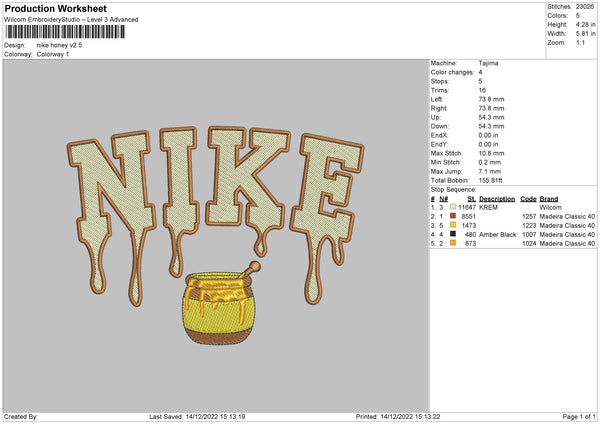Click the 'Description' column header

point(497,199)
